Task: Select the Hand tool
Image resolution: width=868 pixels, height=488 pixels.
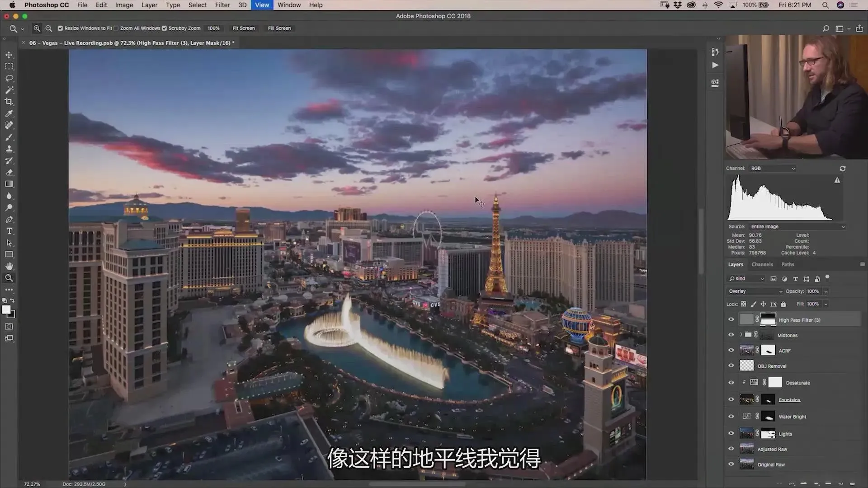Action: [x=9, y=266]
